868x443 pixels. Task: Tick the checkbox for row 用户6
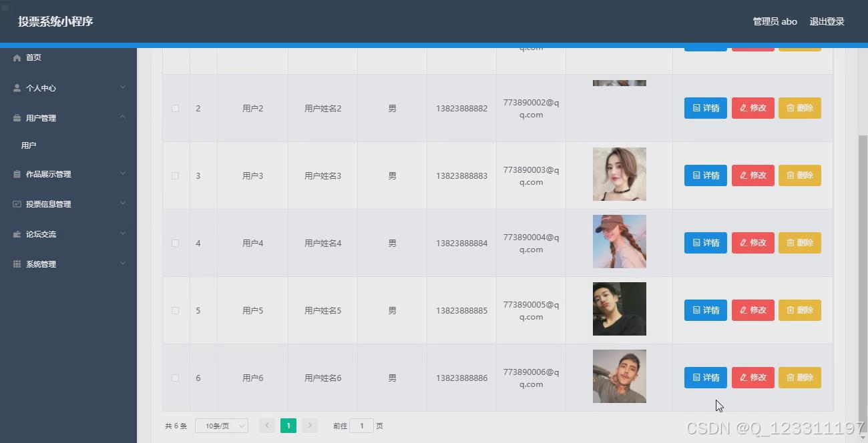point(175,378)
